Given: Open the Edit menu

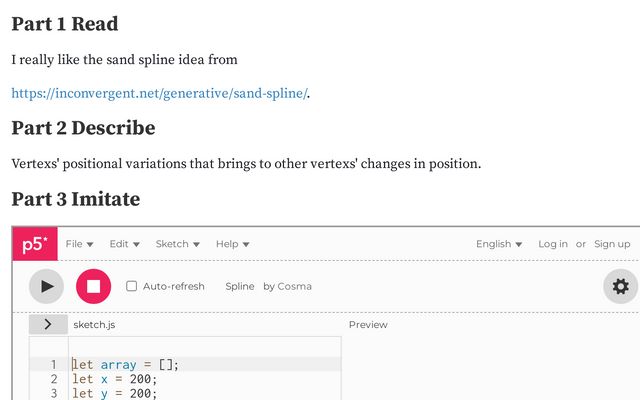Looking at the screenshot, I should coord(124,244).
